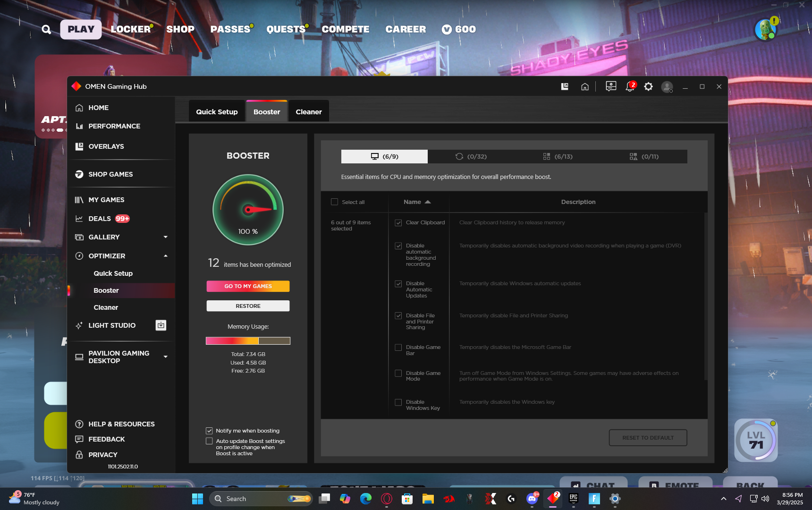
Task: Open Opera GX from taskbar
Action: 387,499
